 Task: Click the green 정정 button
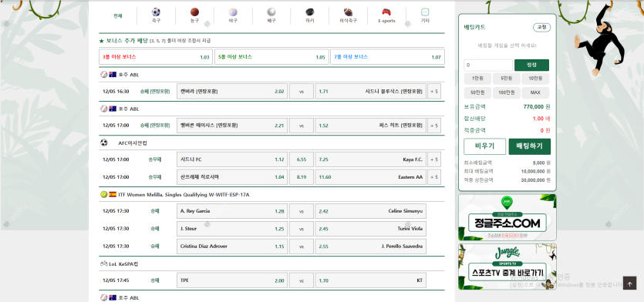pos(531,65)
